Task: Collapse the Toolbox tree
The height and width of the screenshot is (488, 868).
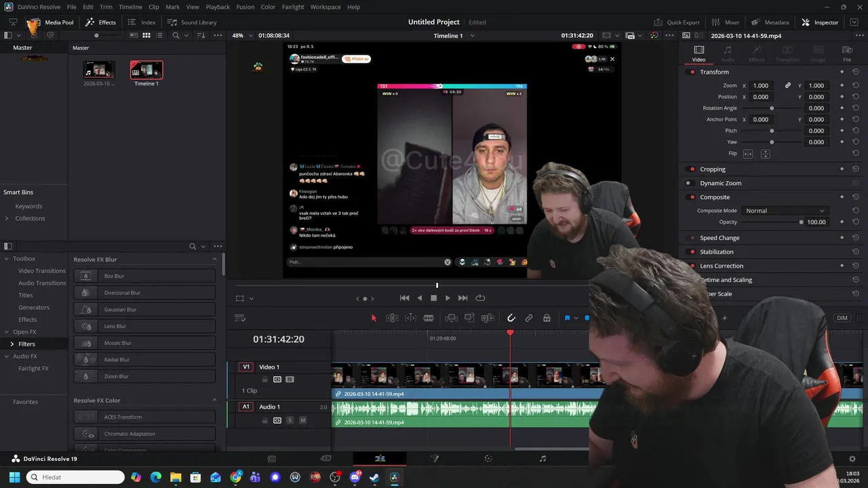Action: (7, 259)
